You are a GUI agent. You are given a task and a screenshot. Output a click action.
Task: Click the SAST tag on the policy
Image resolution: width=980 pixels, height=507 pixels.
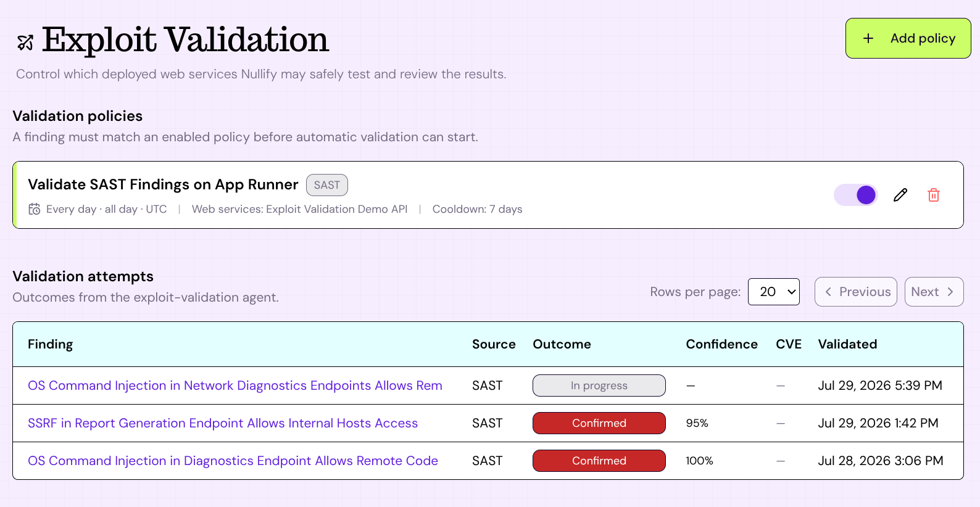[327, 185]
